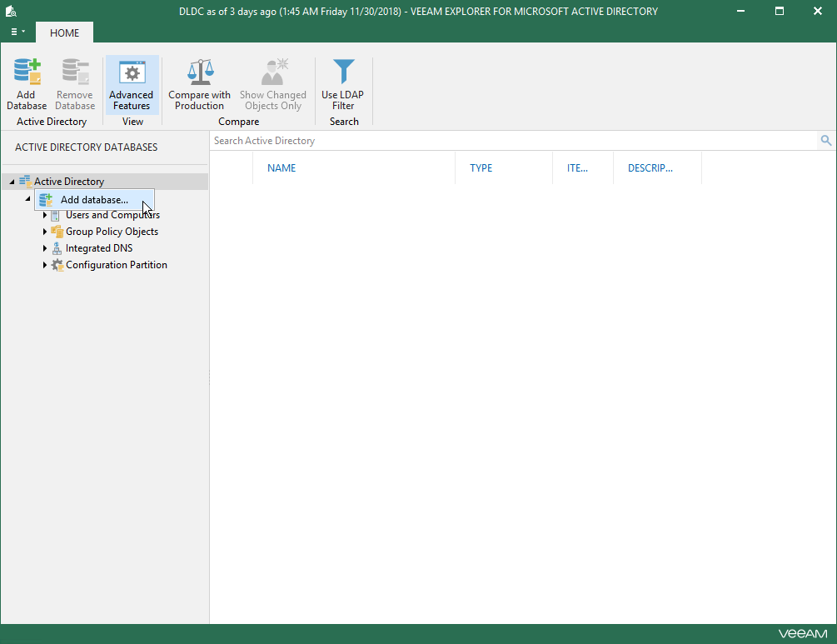Open the application menu hamburger button
837x644 pixels.
[17, 32]
